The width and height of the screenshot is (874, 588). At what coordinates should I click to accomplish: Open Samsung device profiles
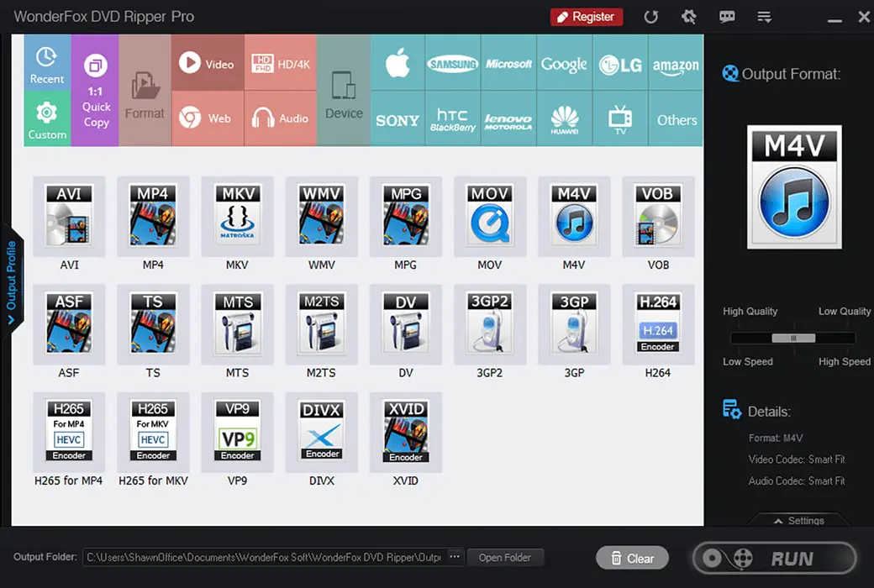pyautogui.click(x=453, y=62)
